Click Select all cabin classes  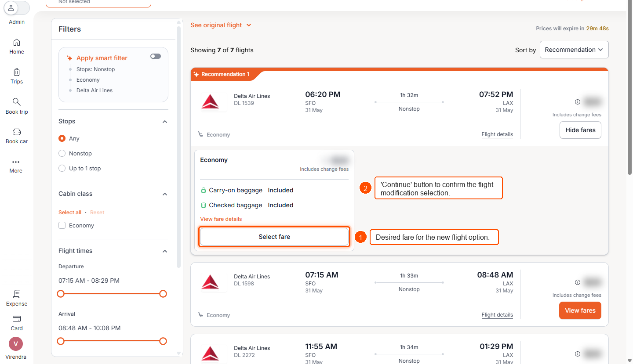pos(70,213)
